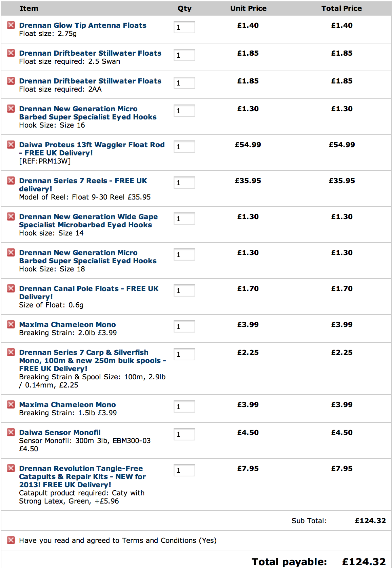Image resolution: width=392 pixels, height=568 pixels.
Task: Open Drennan Canal Pole Floats product link
Action: [89, 292]
